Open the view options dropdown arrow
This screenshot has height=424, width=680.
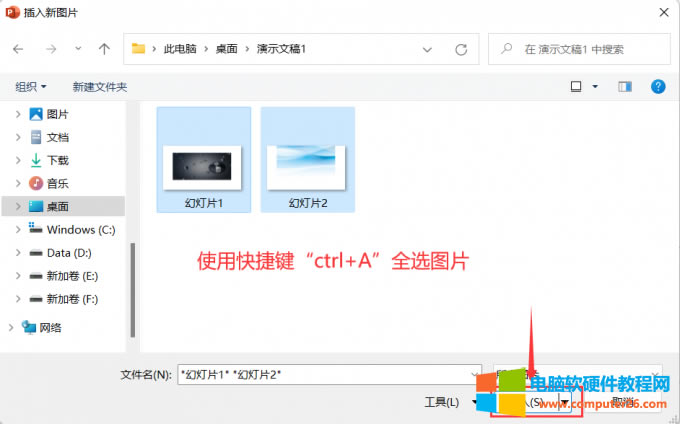click(596, 87)
